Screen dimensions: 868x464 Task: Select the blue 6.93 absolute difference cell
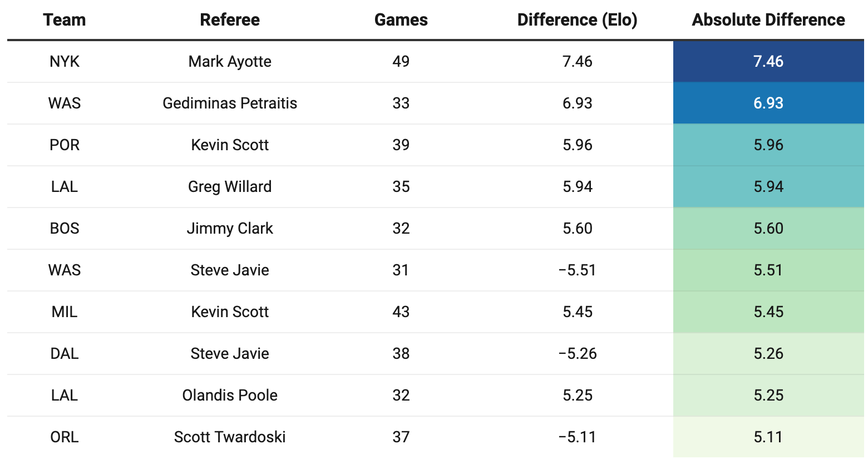tap(768, 103)
